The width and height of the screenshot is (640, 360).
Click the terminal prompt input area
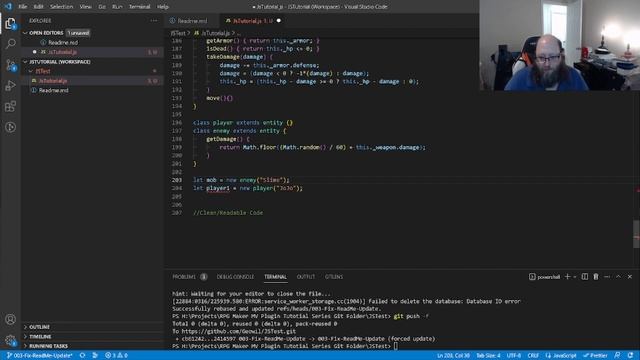[396, 346]
